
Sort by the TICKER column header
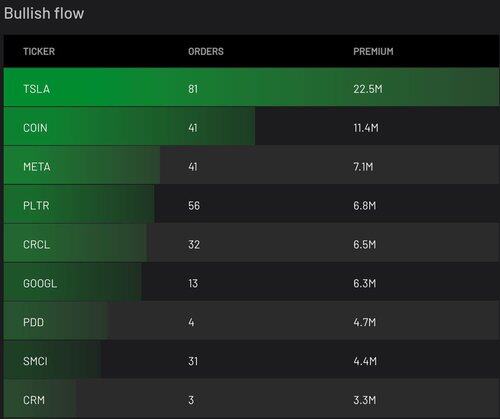tap(39, 51)
